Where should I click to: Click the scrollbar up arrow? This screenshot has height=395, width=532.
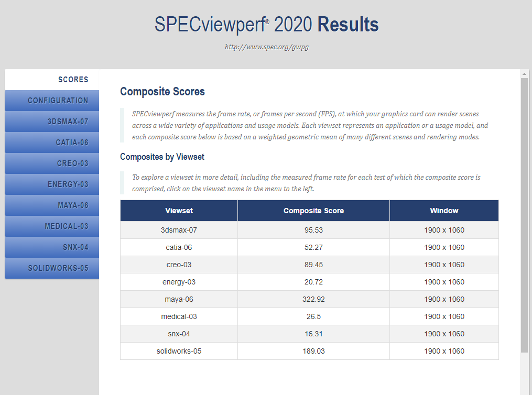[x=524, y=73]
